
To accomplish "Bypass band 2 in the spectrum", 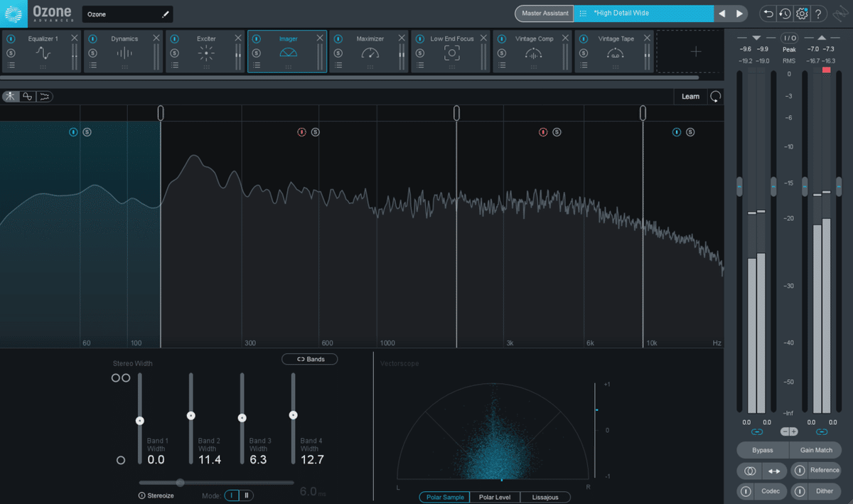I will (x=301, y=132).
